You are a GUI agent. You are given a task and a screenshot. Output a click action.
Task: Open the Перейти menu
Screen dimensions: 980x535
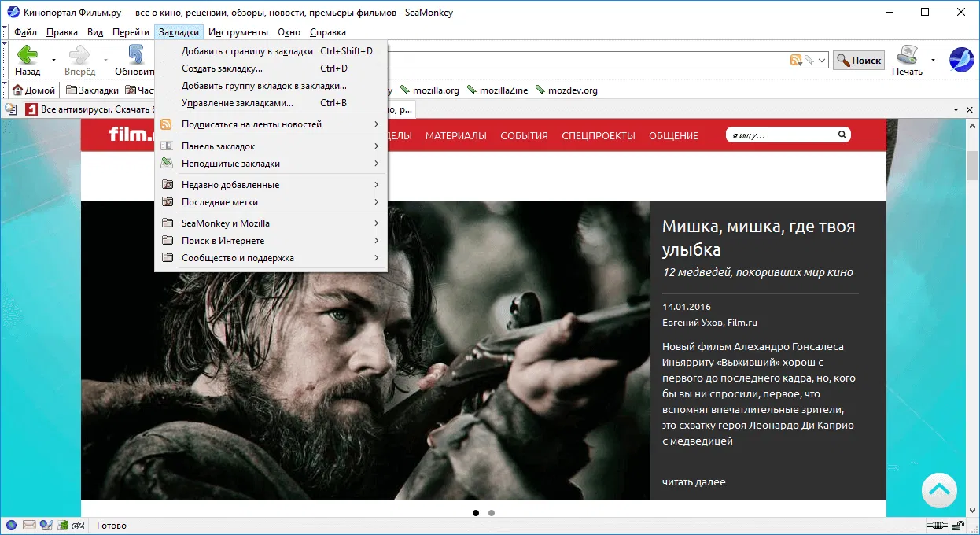point(131,32)
